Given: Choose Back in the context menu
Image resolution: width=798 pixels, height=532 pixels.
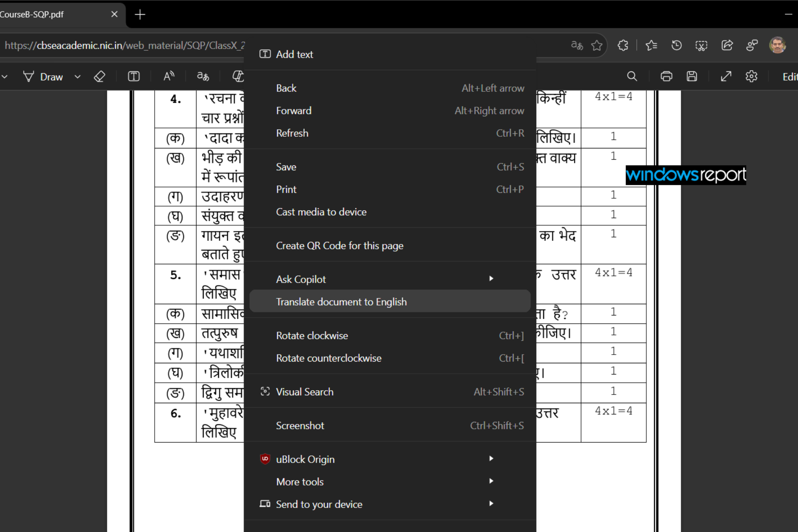Looking at the screenshot, I should coord(390,88).
